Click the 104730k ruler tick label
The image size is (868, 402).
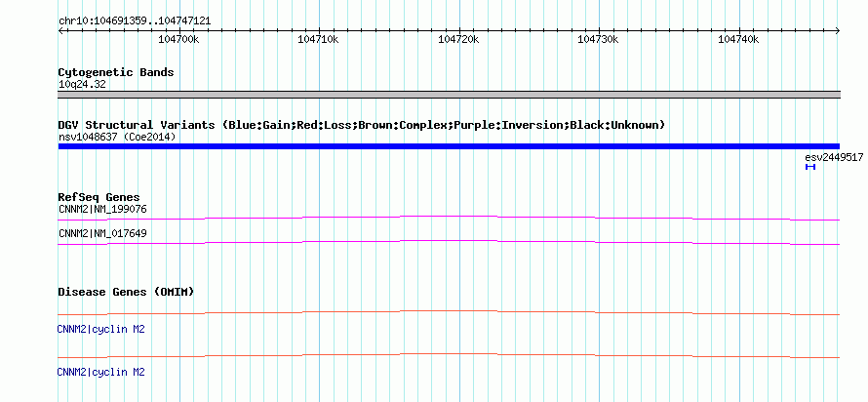click(x=597, y=40)
